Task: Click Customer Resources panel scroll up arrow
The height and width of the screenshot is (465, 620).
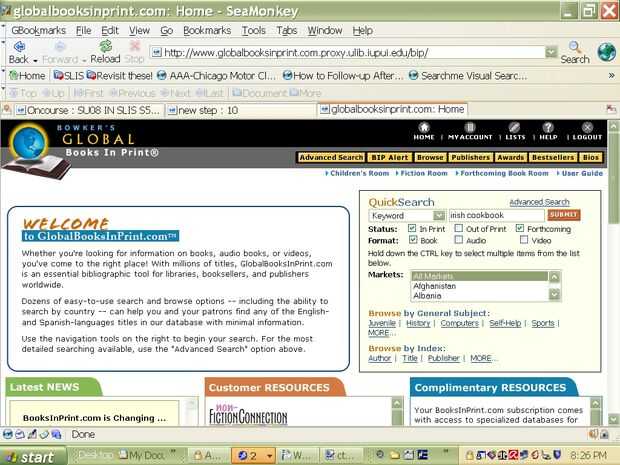Action: [x=397, y=403]
